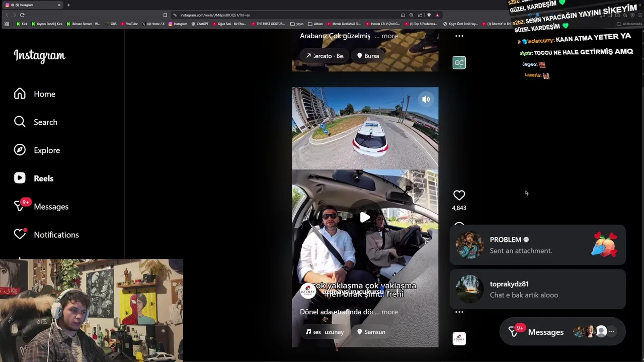Open the browser apps grid icon
Screen dimensions: 644x362
[x=7, y=24]
